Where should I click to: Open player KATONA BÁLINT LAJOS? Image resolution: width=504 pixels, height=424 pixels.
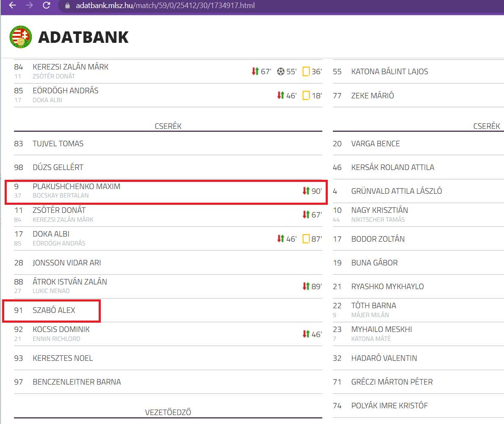(x=390, y=71)
